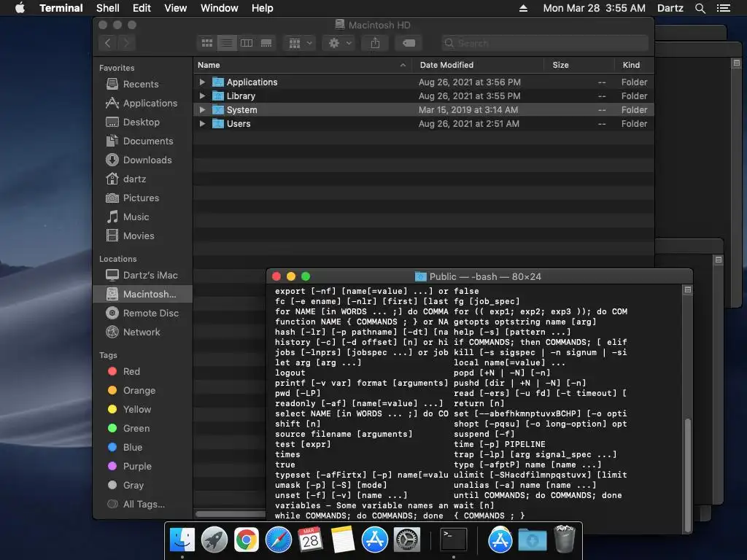Open Safari compass icon in Dock

(278, 540)
